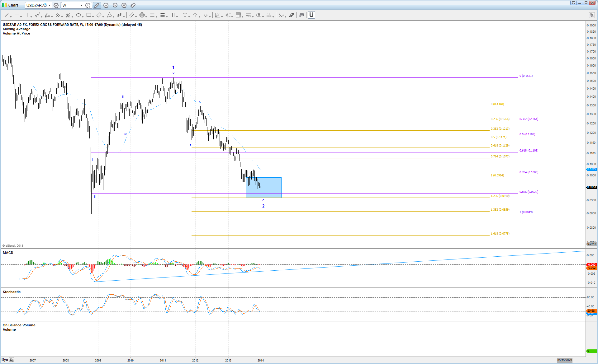Select the trend line drawing tool
Viewport: 598px width, 364px height.
[7, 15]
